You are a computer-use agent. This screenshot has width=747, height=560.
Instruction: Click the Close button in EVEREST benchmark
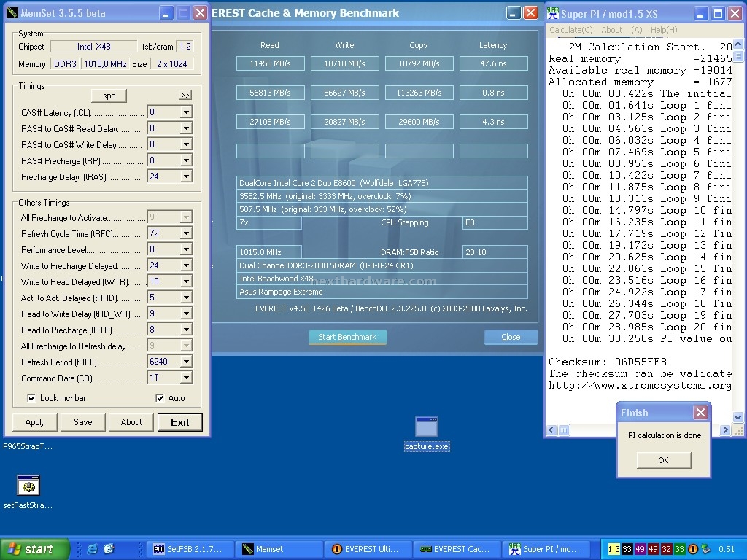click(511, 337)
